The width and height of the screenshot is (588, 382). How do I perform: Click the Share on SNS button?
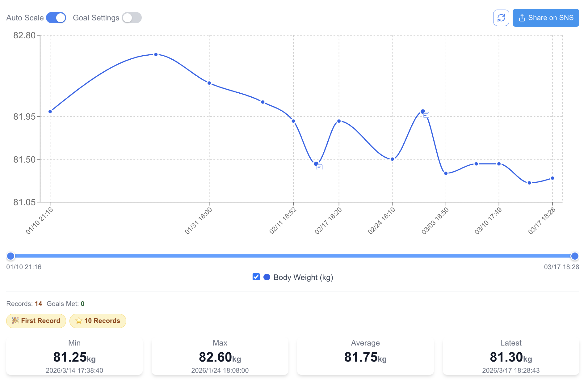(x=546, y=18)
